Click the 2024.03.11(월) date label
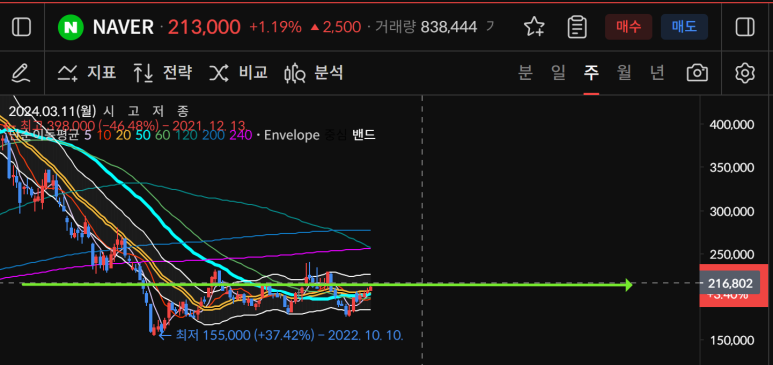Screen dimensions: 773x365 (x=52, y=111)
